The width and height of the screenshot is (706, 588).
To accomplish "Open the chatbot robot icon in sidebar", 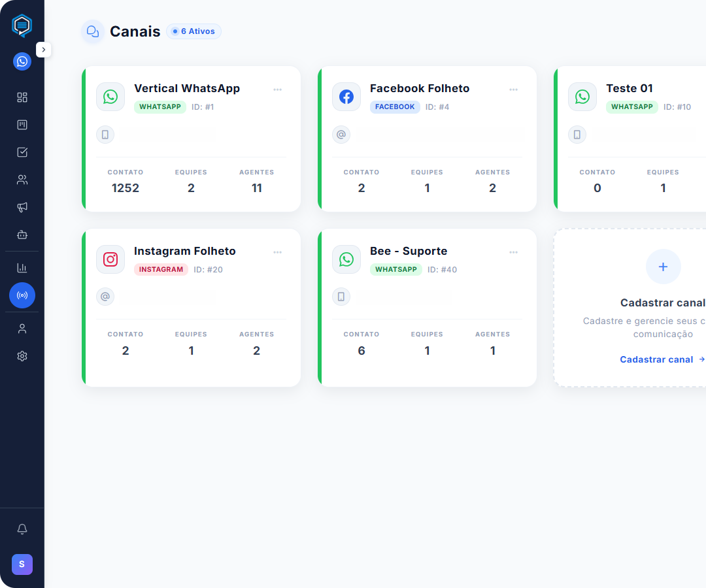I will (22, 235).
